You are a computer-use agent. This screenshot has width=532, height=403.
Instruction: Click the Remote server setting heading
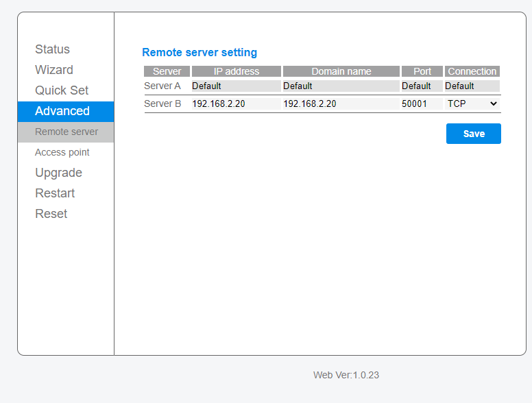pos(199,53)
